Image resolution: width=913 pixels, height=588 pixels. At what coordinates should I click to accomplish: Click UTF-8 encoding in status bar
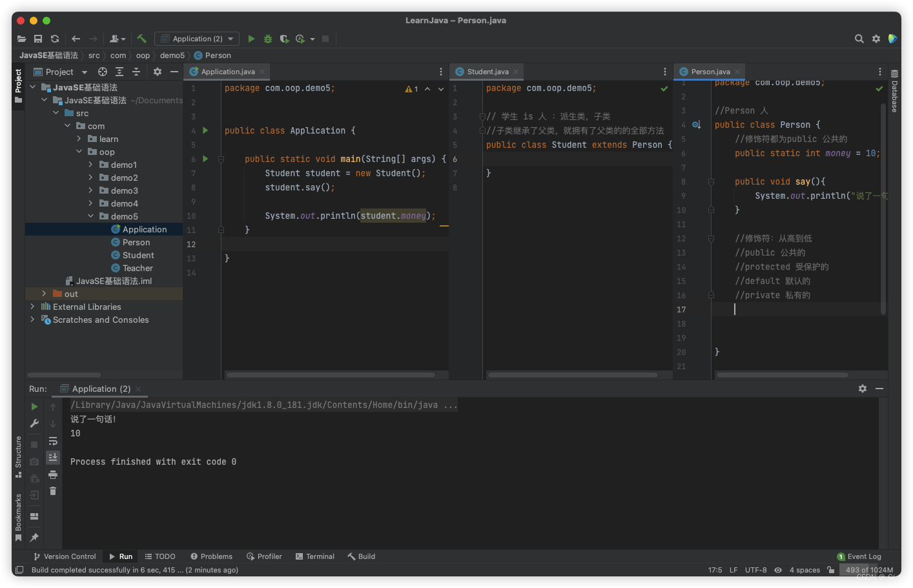point(755,570)
